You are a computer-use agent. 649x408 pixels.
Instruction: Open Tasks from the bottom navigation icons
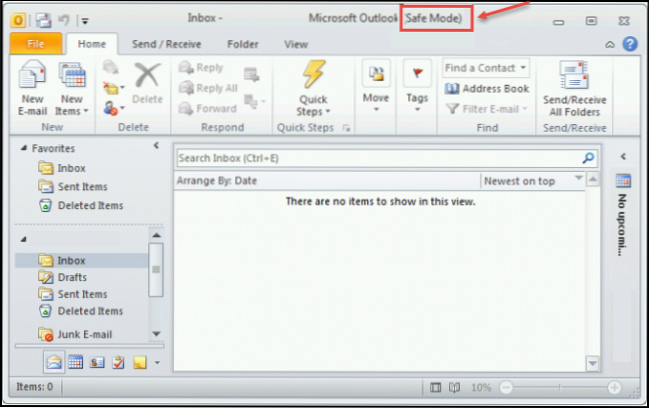pos(118,362)
